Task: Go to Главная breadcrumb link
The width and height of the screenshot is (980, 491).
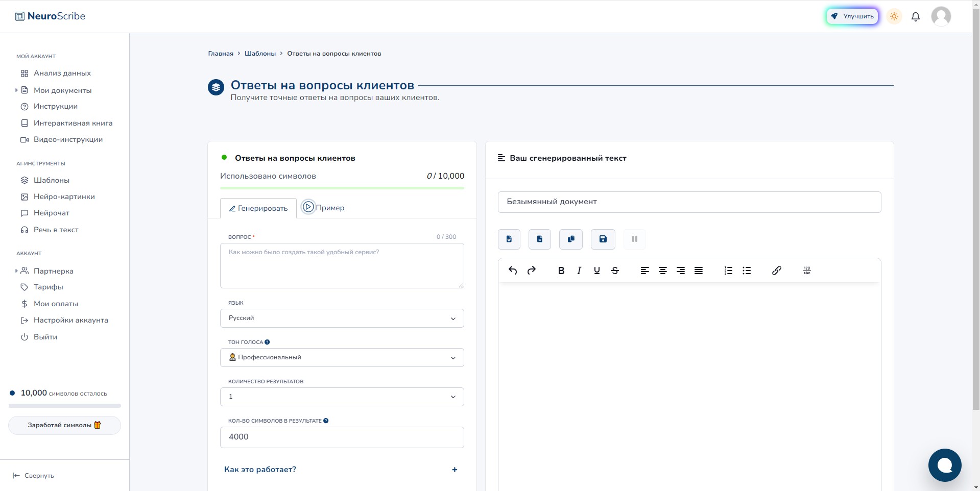Action: coord(221,54)
